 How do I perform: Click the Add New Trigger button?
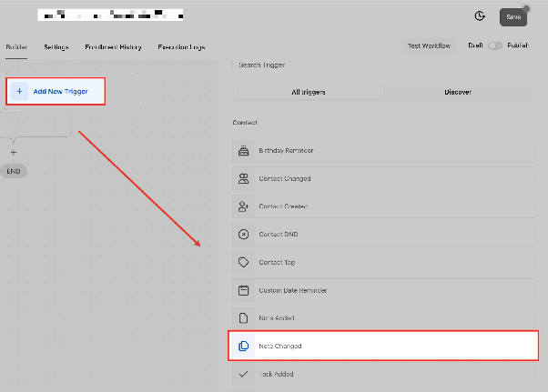tap(56, 92)
